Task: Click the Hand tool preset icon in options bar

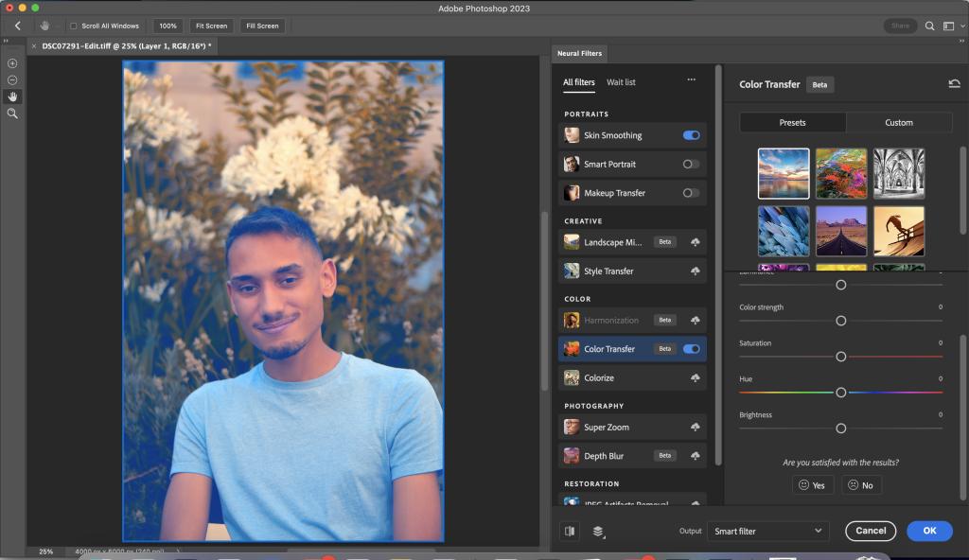Action: tap(44, 26)
